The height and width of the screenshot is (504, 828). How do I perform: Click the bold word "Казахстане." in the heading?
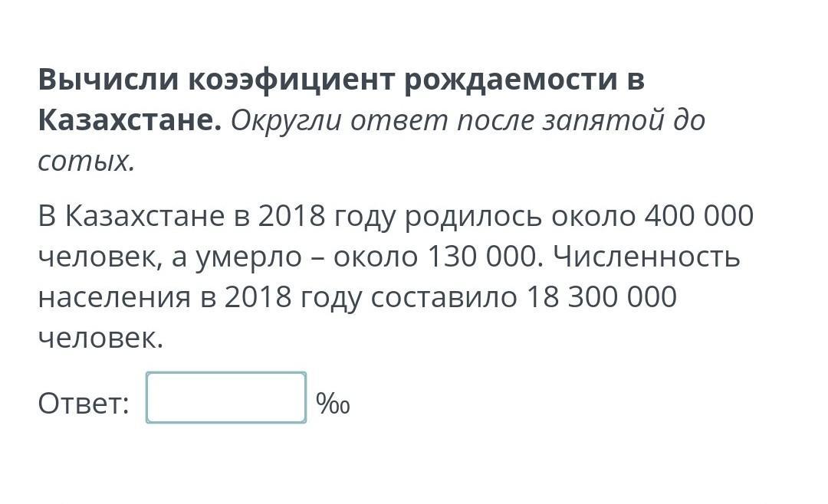[130, 119]
